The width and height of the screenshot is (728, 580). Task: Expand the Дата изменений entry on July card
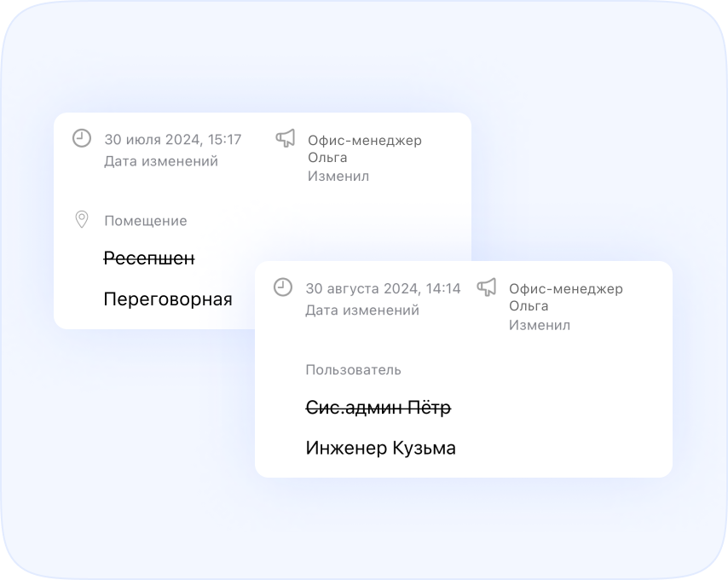160,160
